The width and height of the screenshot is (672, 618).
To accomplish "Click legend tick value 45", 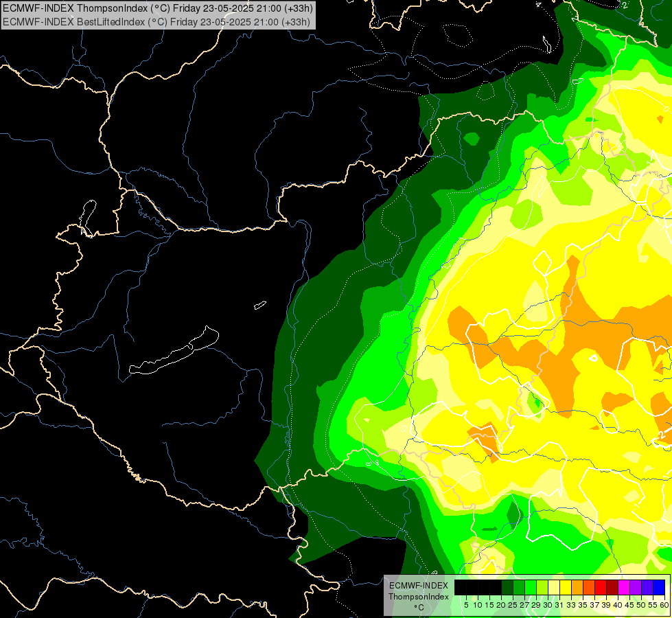I will pyautogui.click(x=629, y=605).
